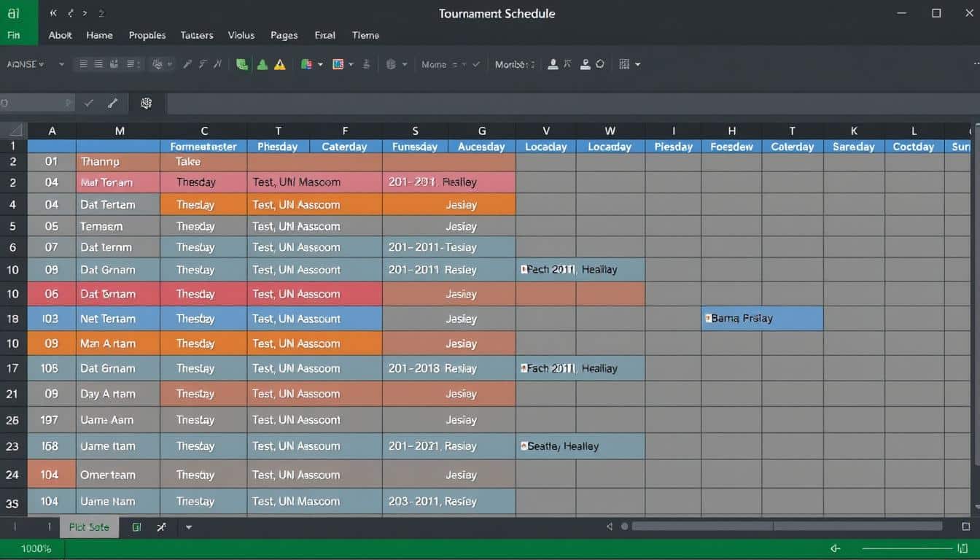The height and width of the screenshot is (560, 980).
Task: Click the horizontal scrollbar left arrow
Action: (x=610, y=526)
